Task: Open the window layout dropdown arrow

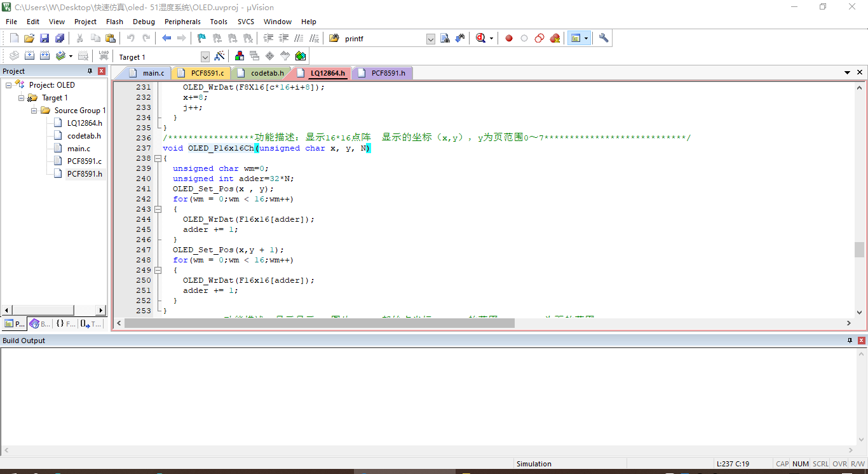Action: tap(586, 38)
